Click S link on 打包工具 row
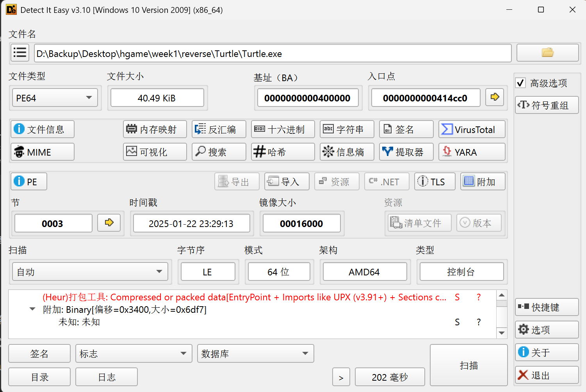This screenshot has width=586, height=392. pyautogui.click(x=457, y=297)
